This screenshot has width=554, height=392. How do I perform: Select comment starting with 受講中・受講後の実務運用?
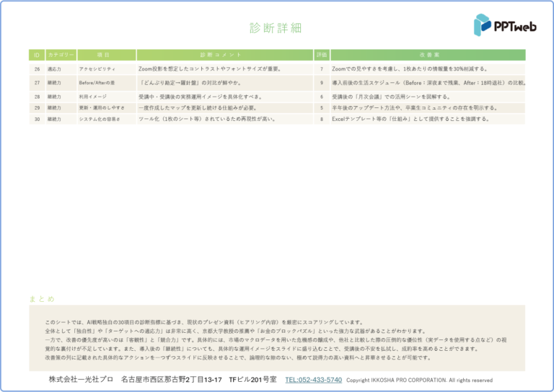pyautogui.click(x=201, y=97)
